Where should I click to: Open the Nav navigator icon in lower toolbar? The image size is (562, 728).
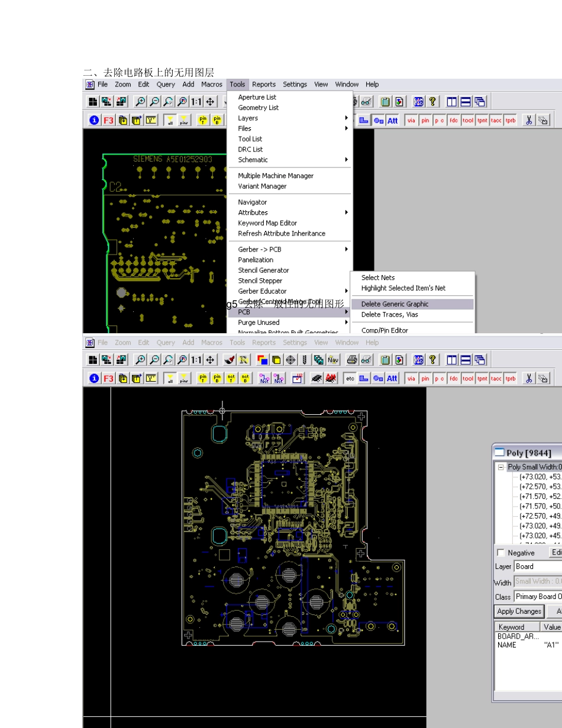(x=333, y=359)
